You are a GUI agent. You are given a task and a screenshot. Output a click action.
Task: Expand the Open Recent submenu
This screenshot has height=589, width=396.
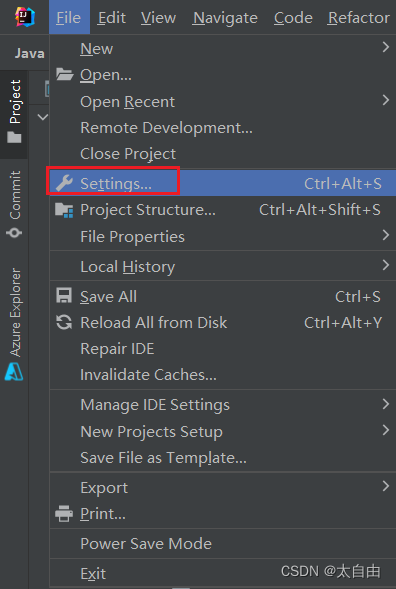coord(222,101)
